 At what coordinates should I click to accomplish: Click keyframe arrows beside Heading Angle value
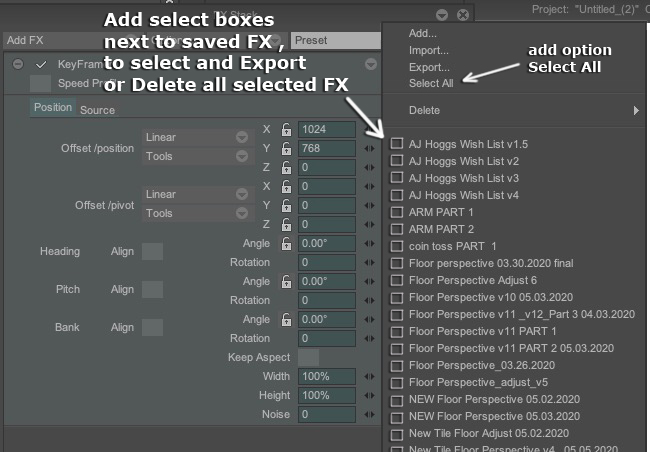(369, 243)
